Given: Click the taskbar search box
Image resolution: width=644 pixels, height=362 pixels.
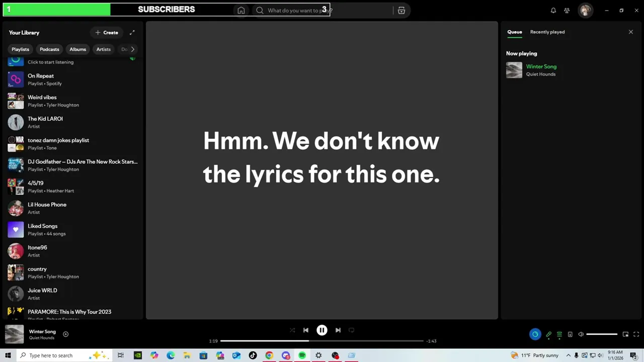Looking at the screenshot, I should (x=64, y=355).
